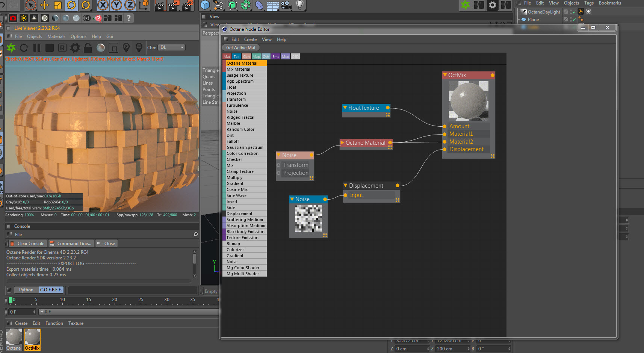The height and width of the screenshot is (353, 644).
Task: Send scene to Live Viewer (green Octane logo)
Action: 11,48
